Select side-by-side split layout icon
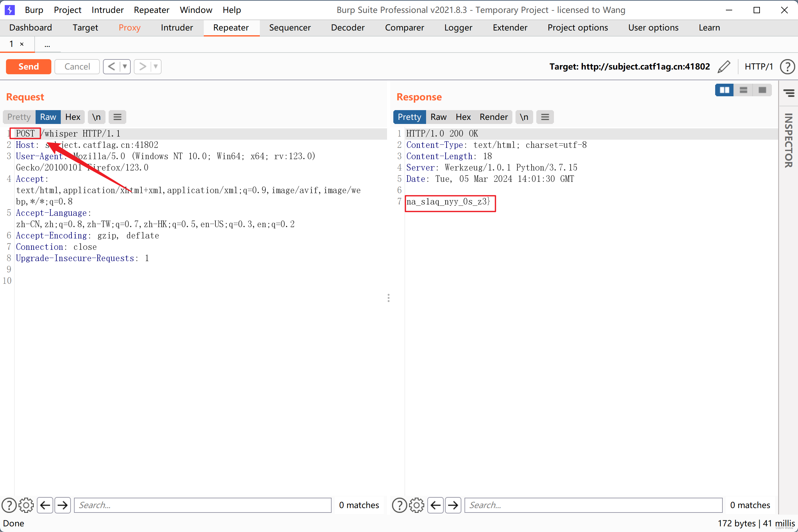 pyautogui.click(x=724, y=90)
